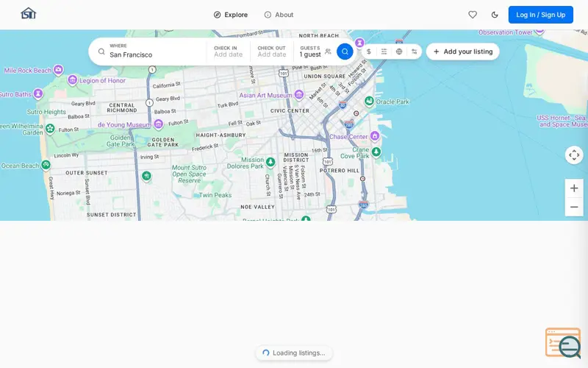
Task: Click the Crane Cove Park map pin
Action: tap(376, 152)
